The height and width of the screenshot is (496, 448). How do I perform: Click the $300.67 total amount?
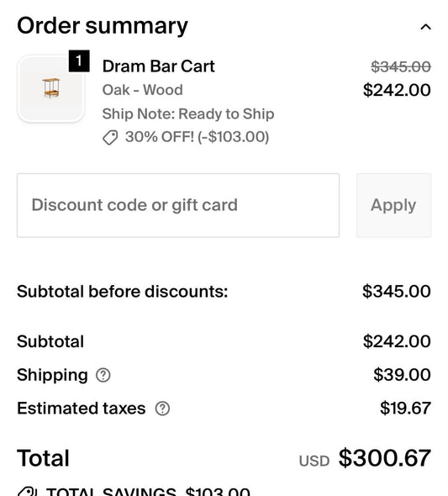tap(385, 457)
